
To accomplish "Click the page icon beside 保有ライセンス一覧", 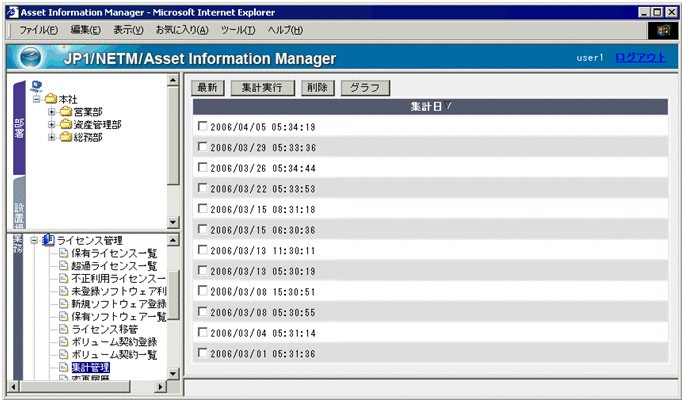I will 64,253.
